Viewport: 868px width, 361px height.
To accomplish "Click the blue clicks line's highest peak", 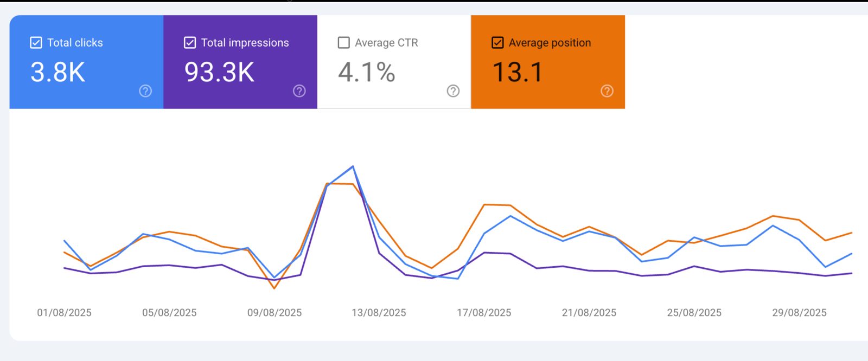I will (x=353, y=166).
